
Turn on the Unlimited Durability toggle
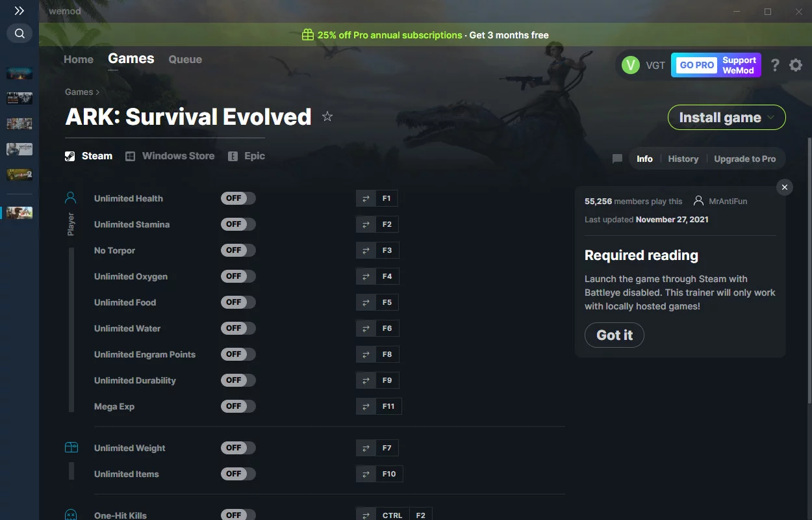tap(238, 380)
